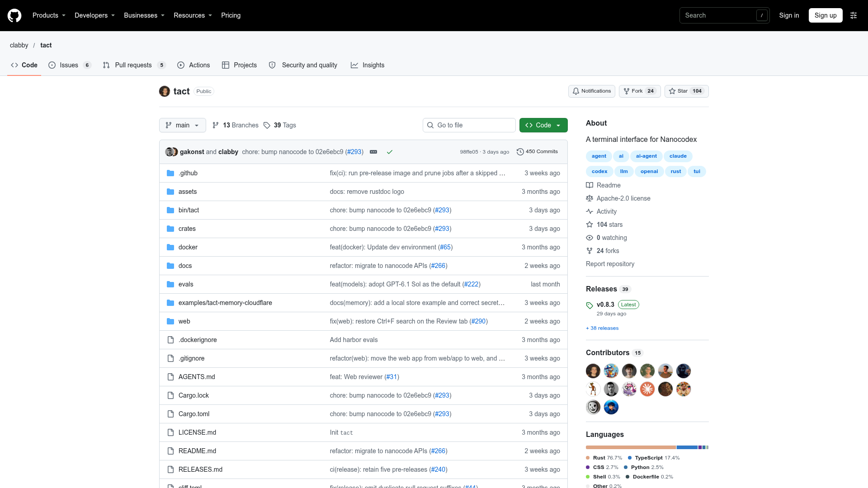The height and width of the screenshot is (488, 868).
Task: Open the 450 Commits history icon
Action: click(x=520, y=152)
